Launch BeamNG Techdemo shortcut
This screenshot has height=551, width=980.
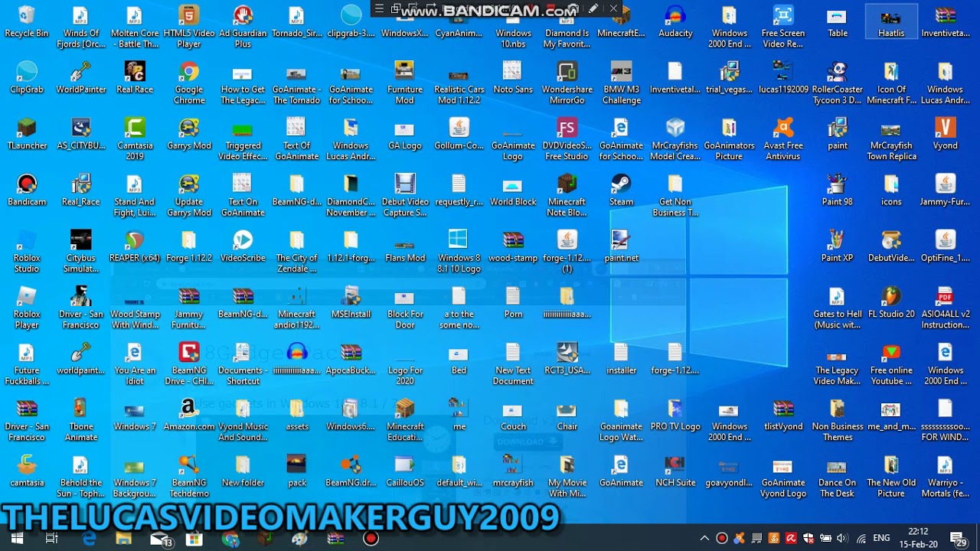[x=189, y=476]
